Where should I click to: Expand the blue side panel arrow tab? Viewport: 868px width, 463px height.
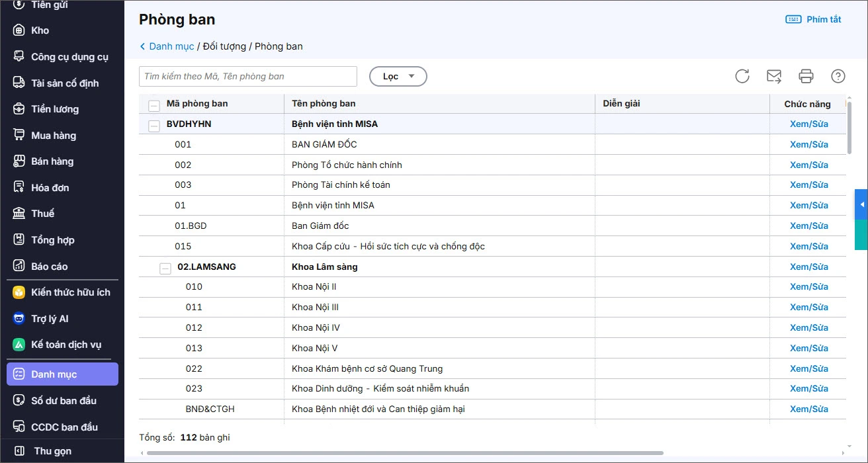pos(861,205)
